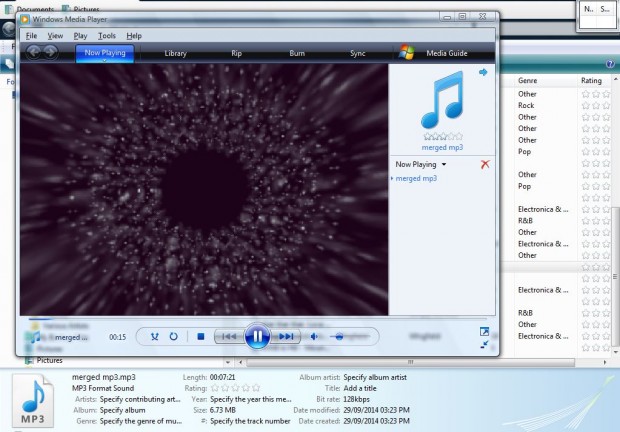Click the merged mp3 title under album art
Screen dimensions: 620x432
(x=442, y=147)
